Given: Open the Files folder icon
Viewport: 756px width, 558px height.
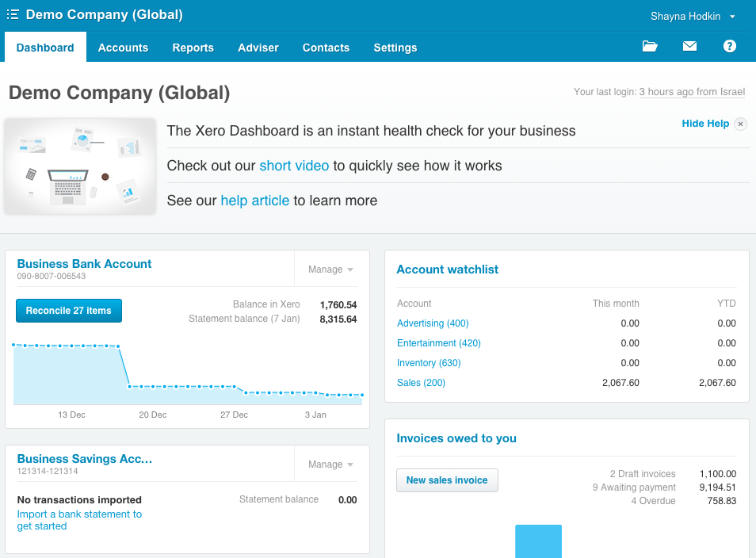Looking at the screenshot, I should (x=650, y=46).
